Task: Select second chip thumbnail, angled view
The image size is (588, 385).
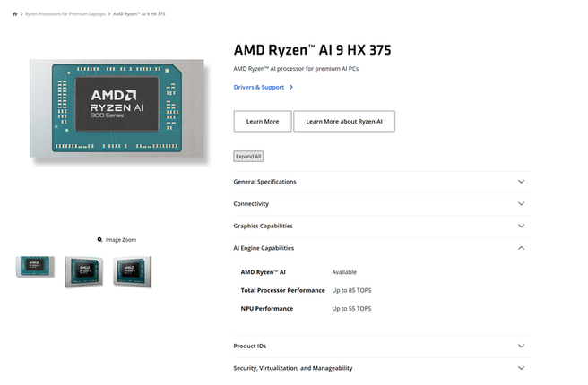Action: [x=83, y=272]
